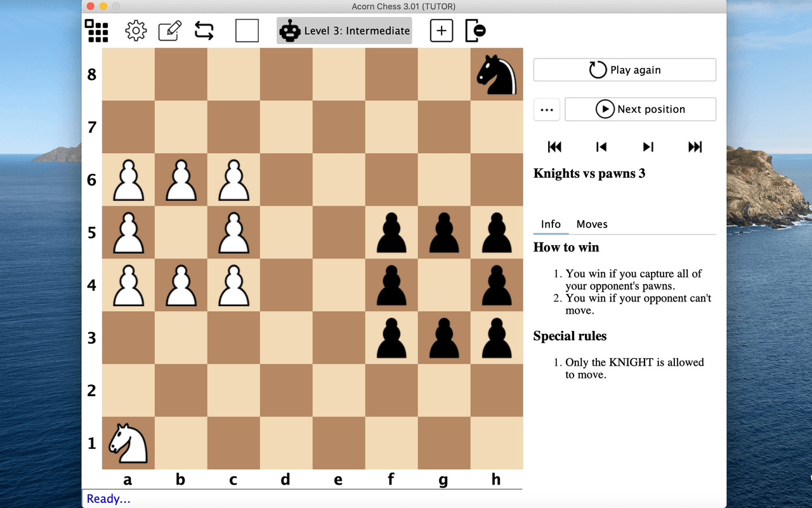Select the white knight on a1
812x508 pixels.
point(128,444)
